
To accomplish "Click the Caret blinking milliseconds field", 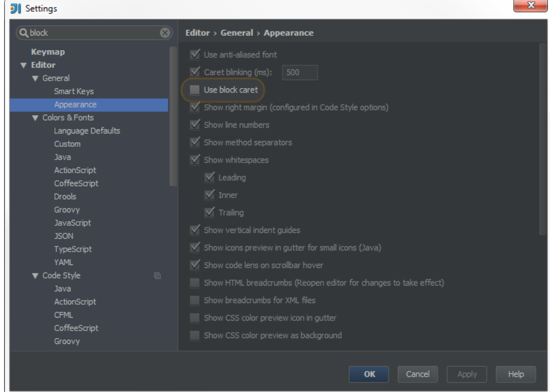I will (x=300, y=73).
